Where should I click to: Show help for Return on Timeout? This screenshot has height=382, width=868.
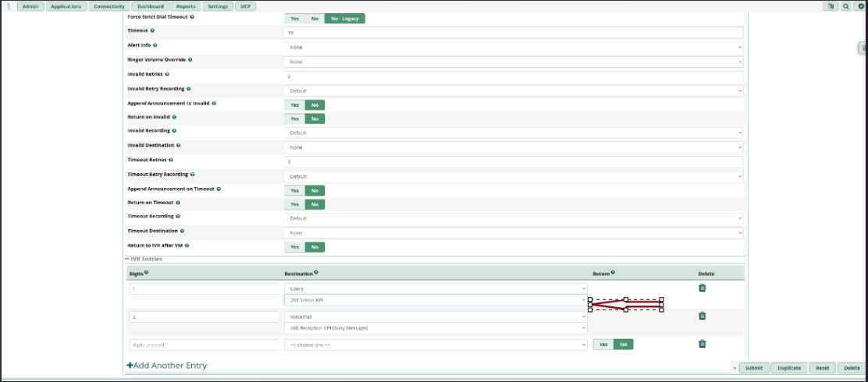[179, 203]
